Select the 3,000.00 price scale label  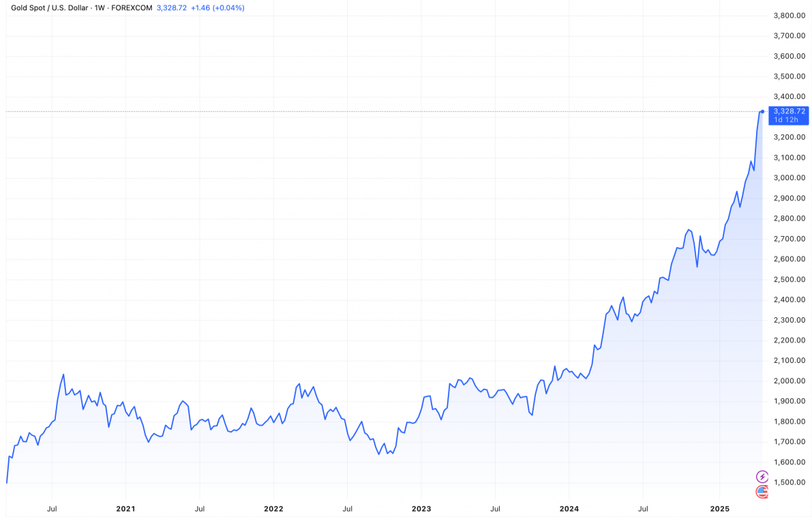[x=790, y=178]
